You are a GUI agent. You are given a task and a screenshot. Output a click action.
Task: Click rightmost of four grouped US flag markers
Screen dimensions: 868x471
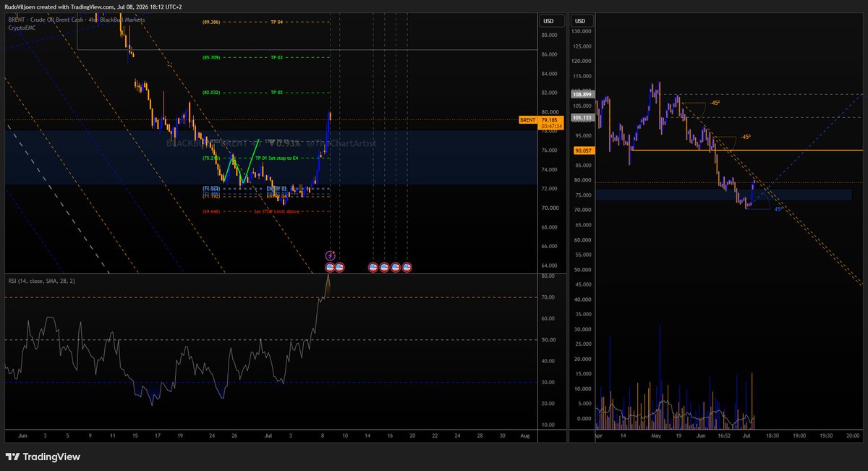coord(407,267)
